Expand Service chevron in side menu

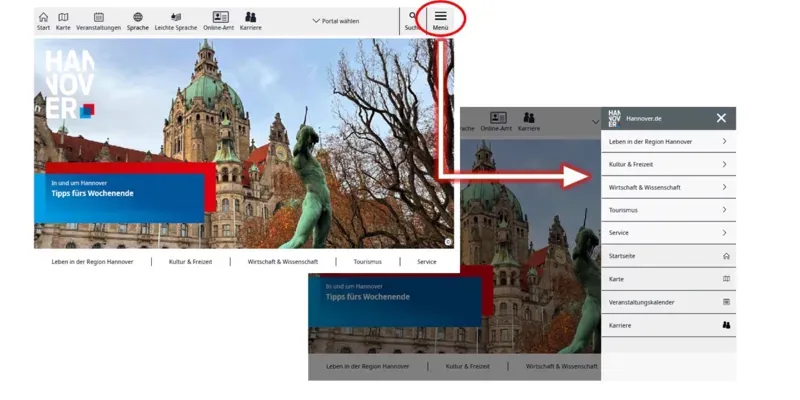click(x=724, y=233)
